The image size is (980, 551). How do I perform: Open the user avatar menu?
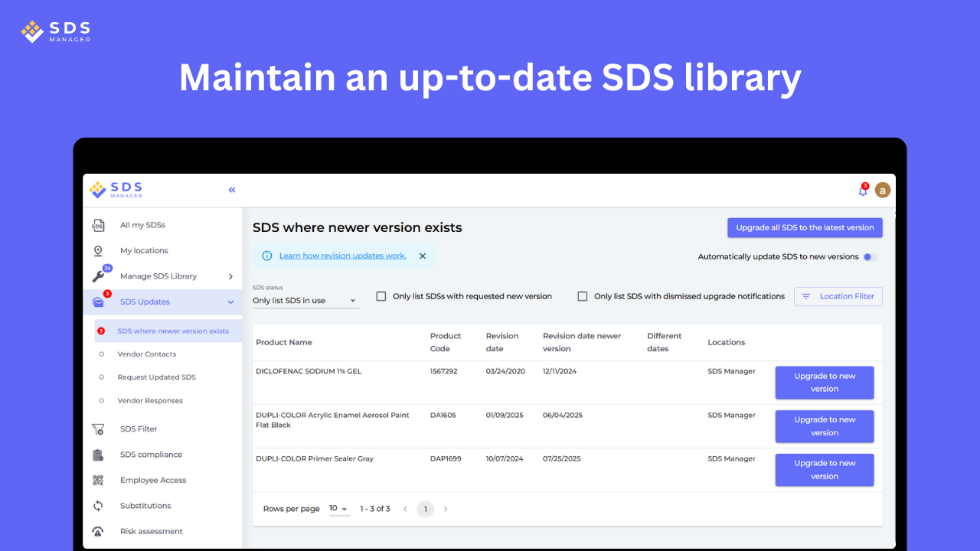(883, 190)
